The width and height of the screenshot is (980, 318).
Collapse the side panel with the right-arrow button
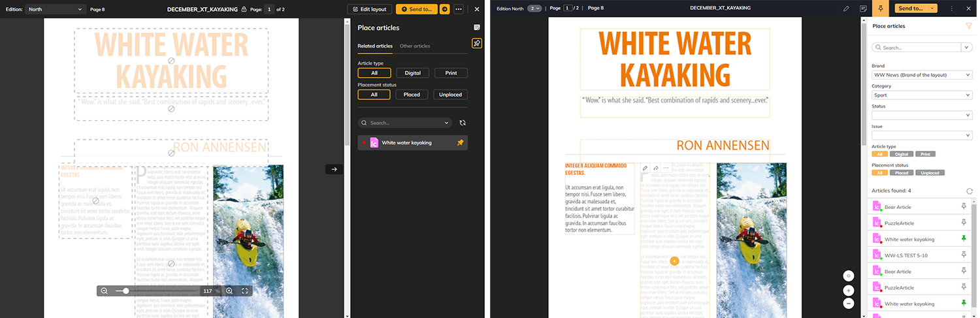point(334,169)
